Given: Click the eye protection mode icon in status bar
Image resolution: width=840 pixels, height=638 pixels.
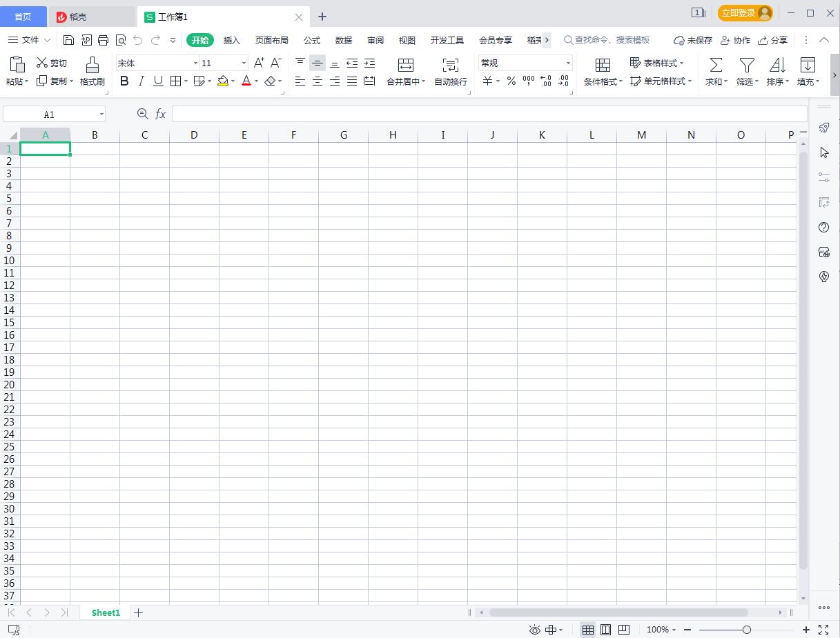Looking at the screenshot, I should click(534, 630).
